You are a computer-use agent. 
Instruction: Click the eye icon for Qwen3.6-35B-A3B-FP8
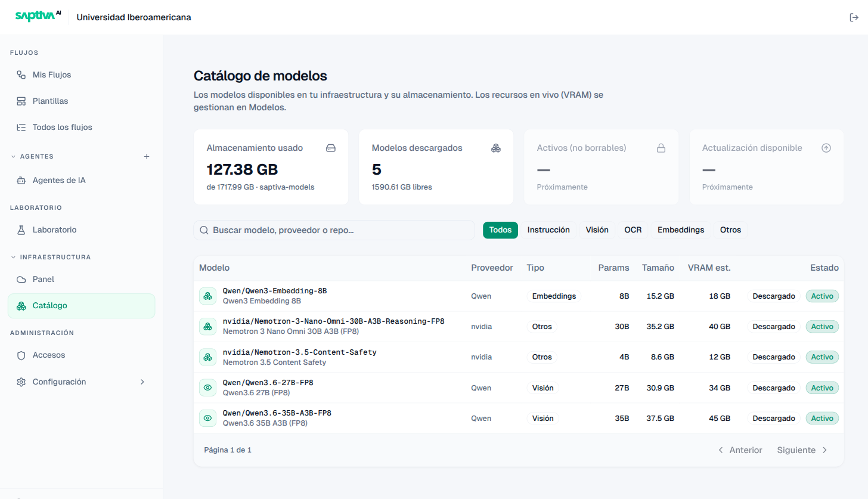[207, 419]
